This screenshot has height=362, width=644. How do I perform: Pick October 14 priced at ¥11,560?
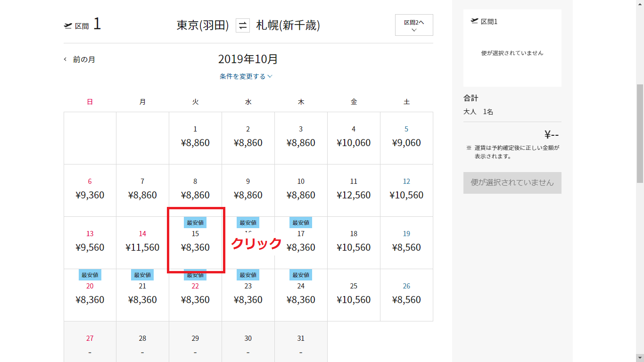(x=142, y=242)
